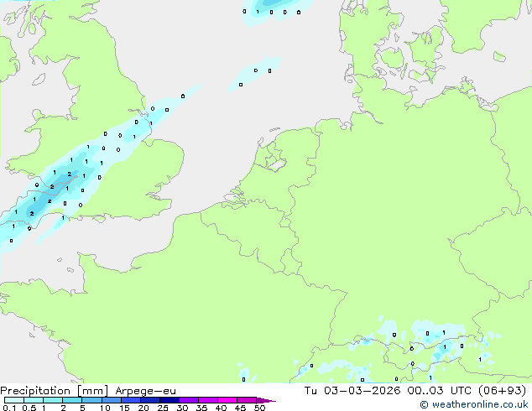Click the "50" legend scale label
532x411 pixels.
(x=260, y=408)
